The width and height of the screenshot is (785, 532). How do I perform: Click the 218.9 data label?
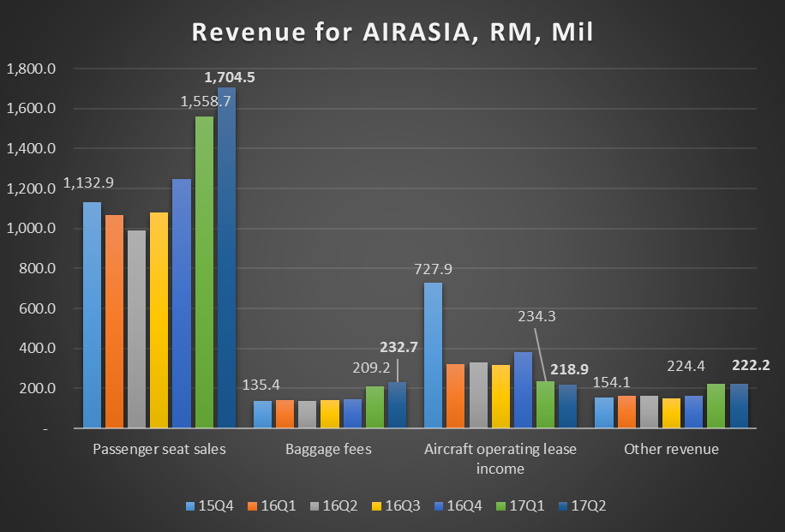570,369
